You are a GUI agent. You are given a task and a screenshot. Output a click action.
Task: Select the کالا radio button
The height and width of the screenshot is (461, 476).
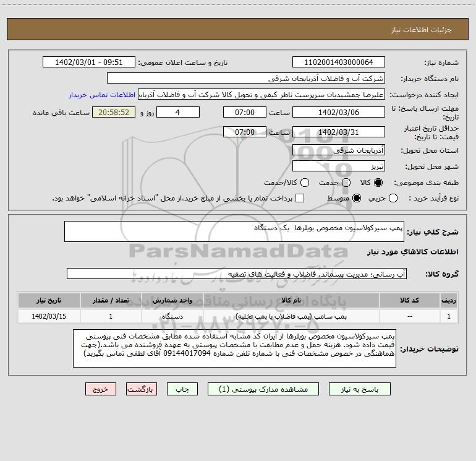(x=378, y=183)
